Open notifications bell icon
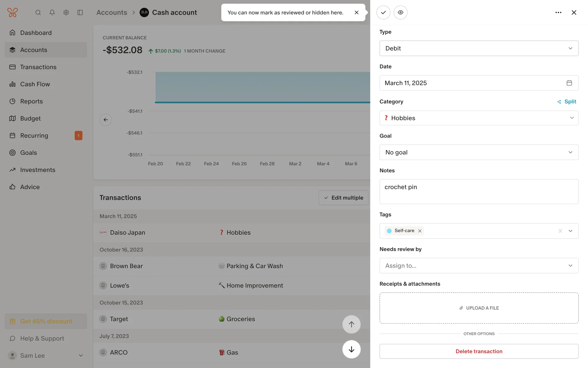The image size is (588, 368). coord(52,13)
